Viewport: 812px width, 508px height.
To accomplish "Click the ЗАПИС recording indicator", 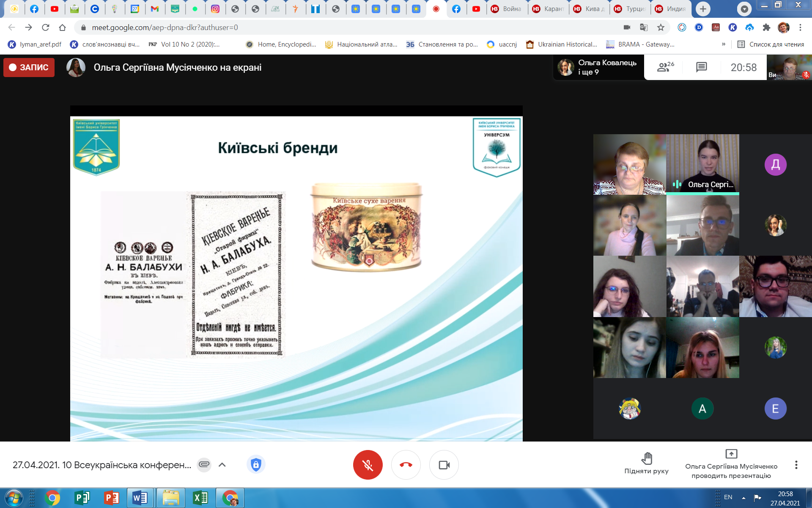I will pos(29,67).
